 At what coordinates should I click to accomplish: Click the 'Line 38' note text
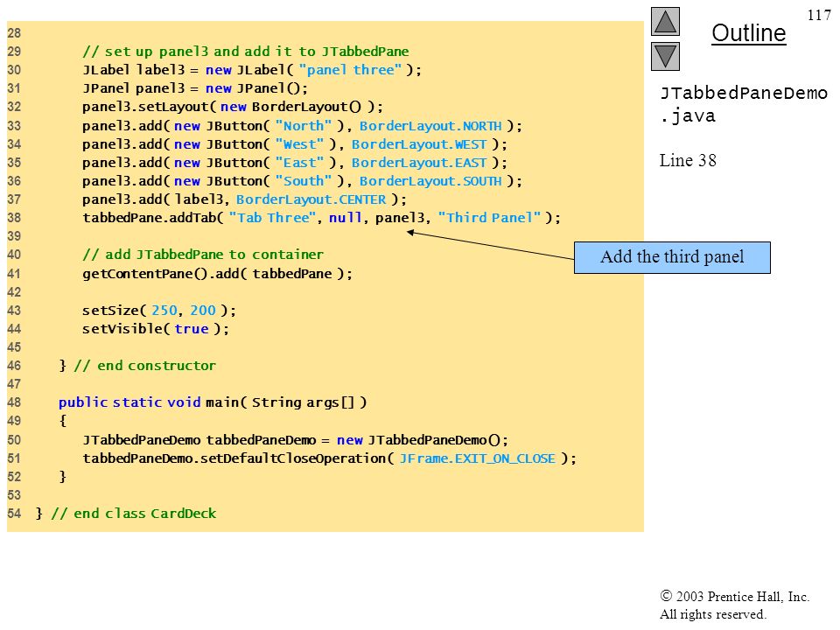click(x=688, y=160)
